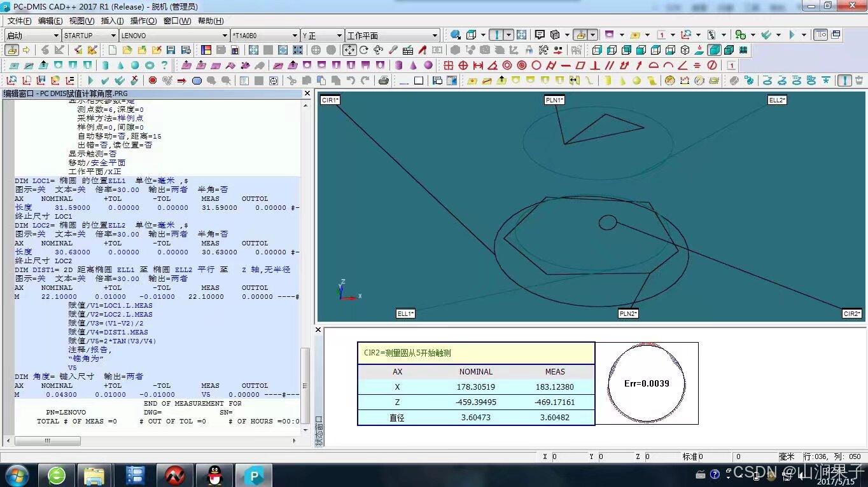Click the red Stop record circle icon
The height and width of the screenshot is (487, 868).
[153, 81]
